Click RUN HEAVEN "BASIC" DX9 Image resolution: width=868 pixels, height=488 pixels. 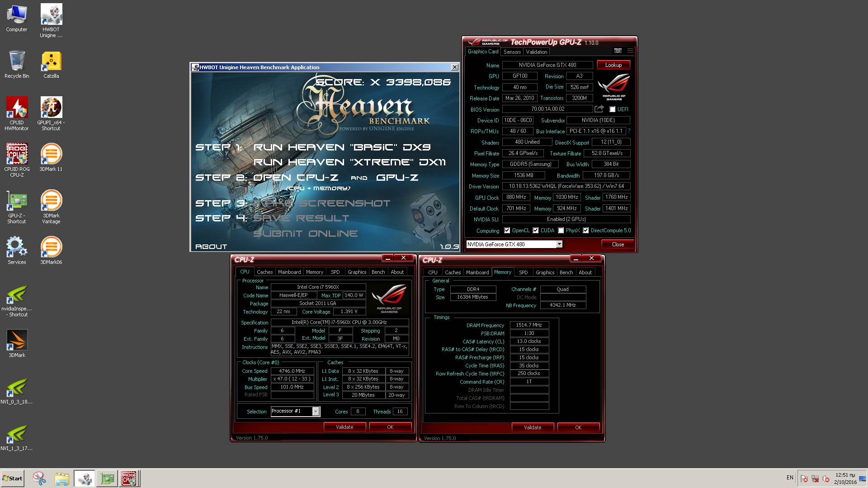[342, 147]
